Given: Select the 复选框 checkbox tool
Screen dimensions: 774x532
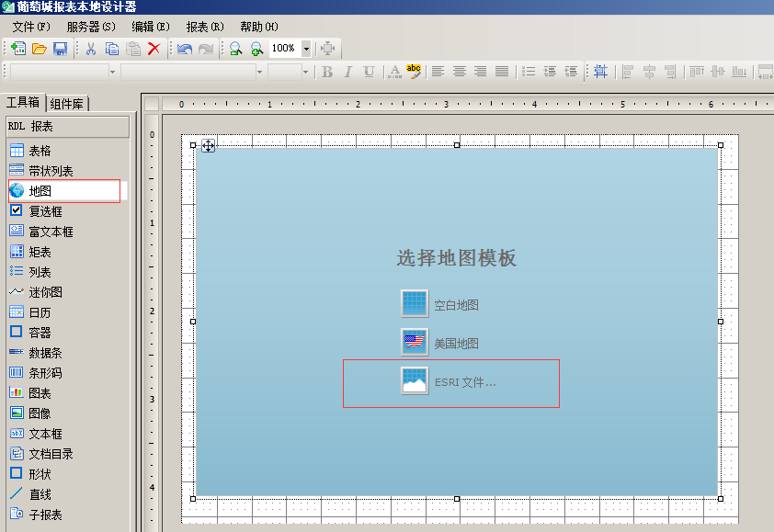Looking at the screenshot, I should [x=44, y=211].
